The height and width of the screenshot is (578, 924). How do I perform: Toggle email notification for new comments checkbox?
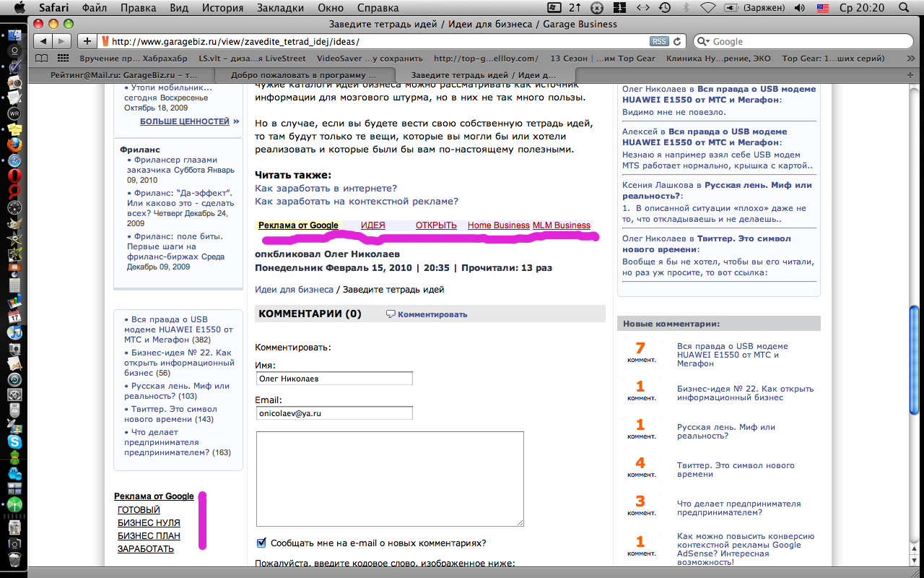tap(261, 543)
